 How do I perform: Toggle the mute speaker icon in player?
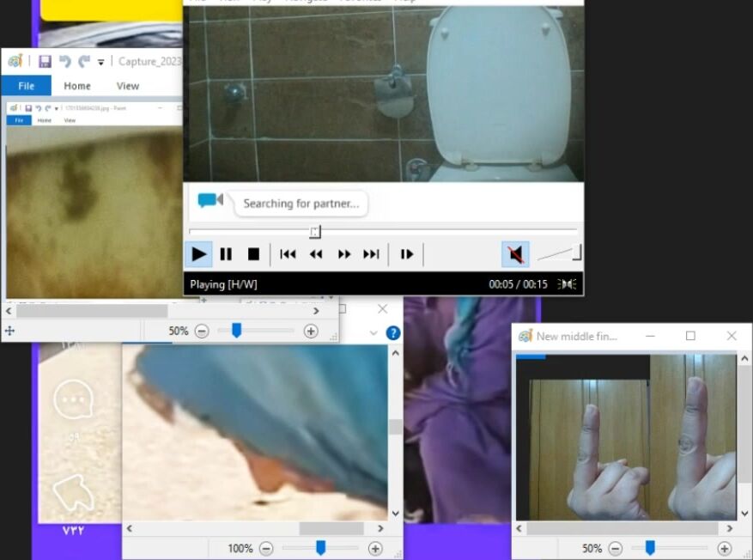(515, 254)
